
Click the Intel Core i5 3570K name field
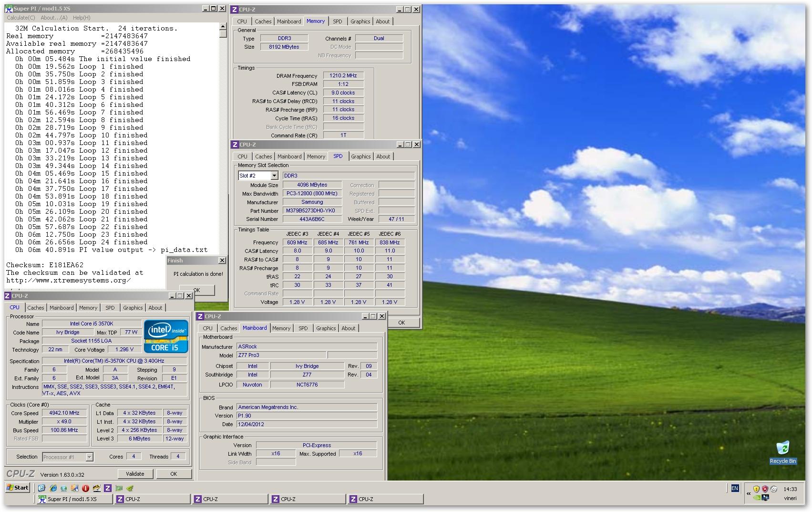(92, 324)
